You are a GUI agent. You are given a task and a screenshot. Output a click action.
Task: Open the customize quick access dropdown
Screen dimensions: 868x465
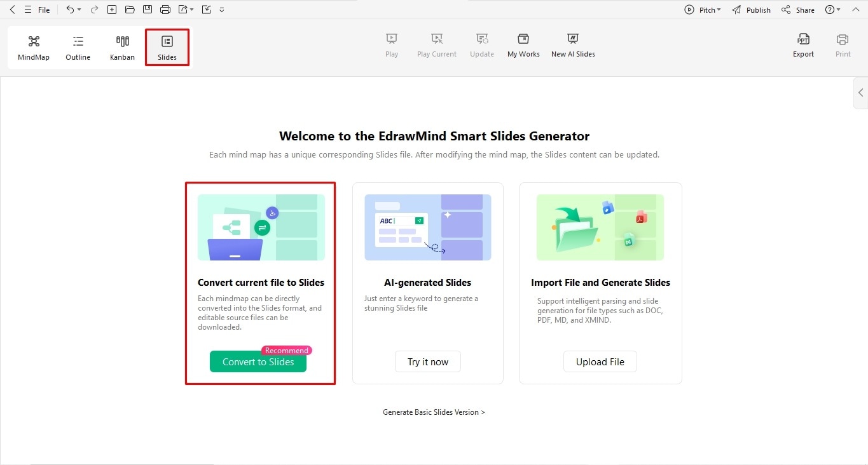pos(222,10)
